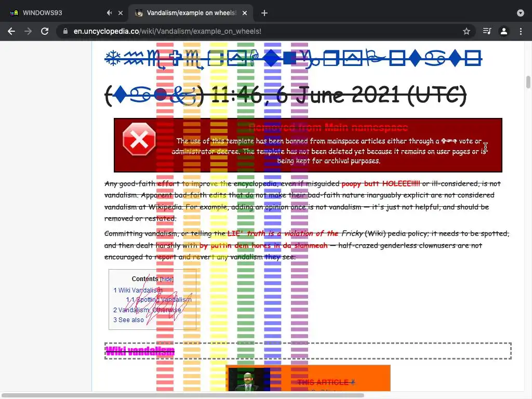Viewport: 532px width, 399px height.
Task: Open the browser profile icon
Action: coord(504,31)
